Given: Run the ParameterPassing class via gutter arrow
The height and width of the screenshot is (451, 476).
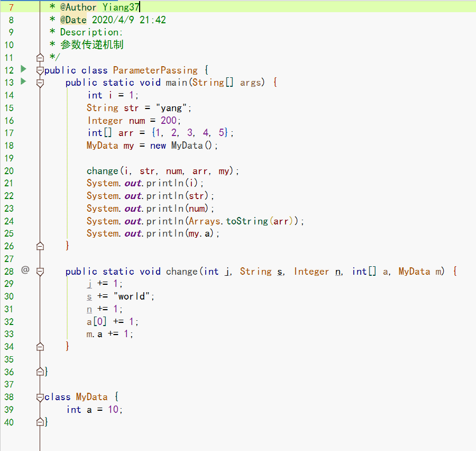Looking at the screenshot, I should [x=23, y=69].
